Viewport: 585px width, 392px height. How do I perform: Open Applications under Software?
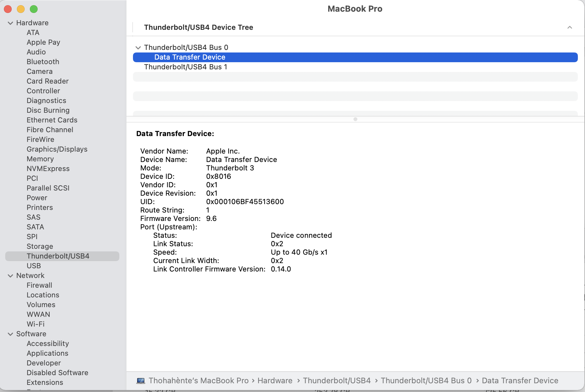click(47, 353)
